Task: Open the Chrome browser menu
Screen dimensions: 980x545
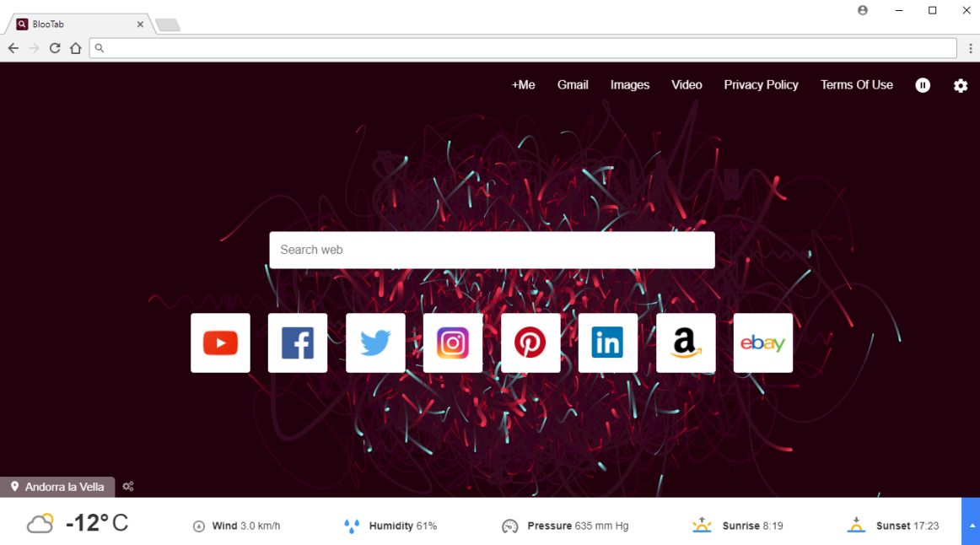Action: point(972,48)
